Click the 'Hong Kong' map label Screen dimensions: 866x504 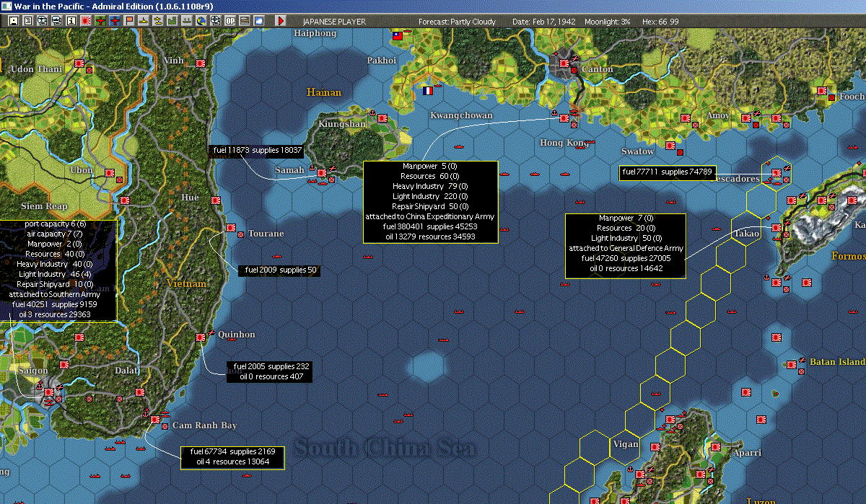point(564,143)
